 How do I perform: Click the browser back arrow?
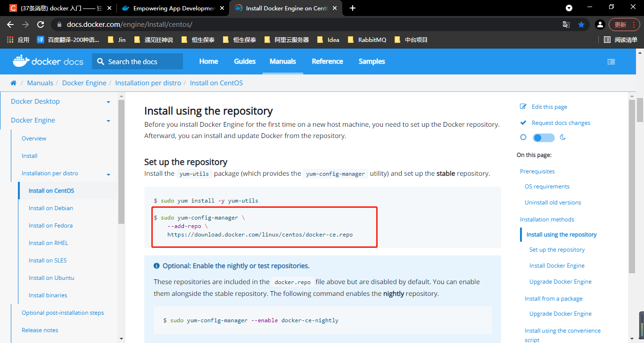10,24
